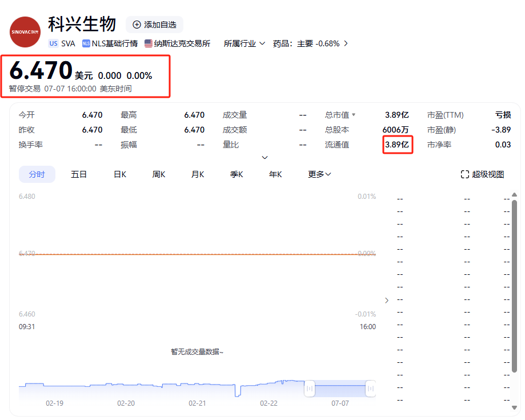Viewport: 525px width, 420px height.
Task: Click the US market badge icon
Action: point(53,43)
